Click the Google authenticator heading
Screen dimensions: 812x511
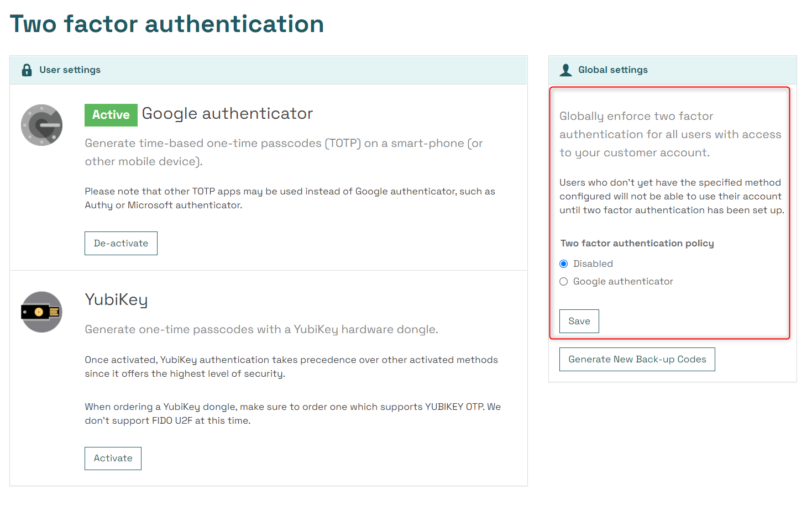[227, 114]
